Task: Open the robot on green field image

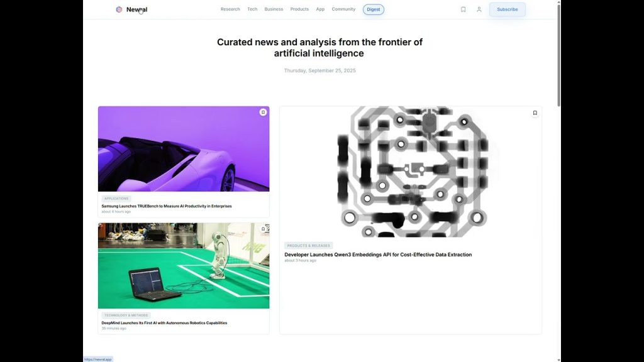Action: [x=184, y=266]
